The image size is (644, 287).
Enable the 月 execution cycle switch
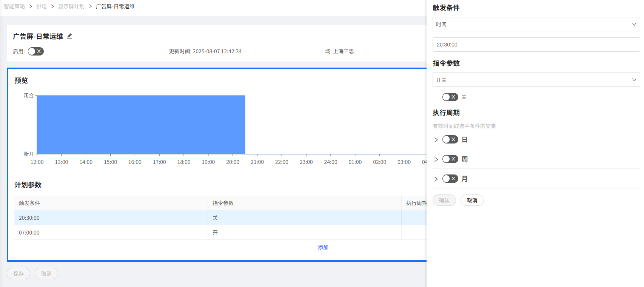[x=450, y=179]
